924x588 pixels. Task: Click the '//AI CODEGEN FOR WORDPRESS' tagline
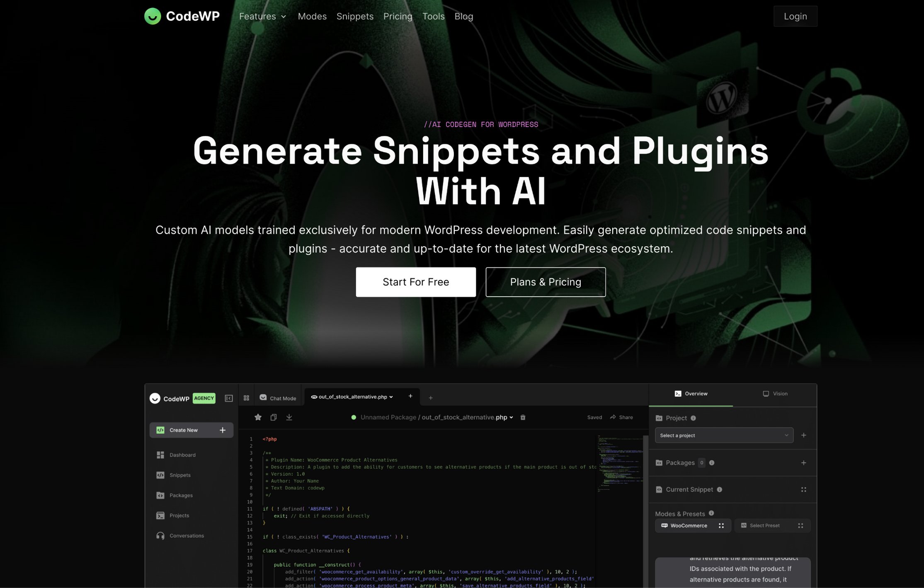[481, 124]
